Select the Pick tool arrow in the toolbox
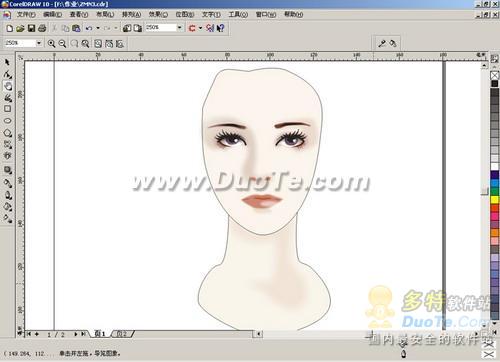Viewport: 500px width, 362px height. click(7, 62)
